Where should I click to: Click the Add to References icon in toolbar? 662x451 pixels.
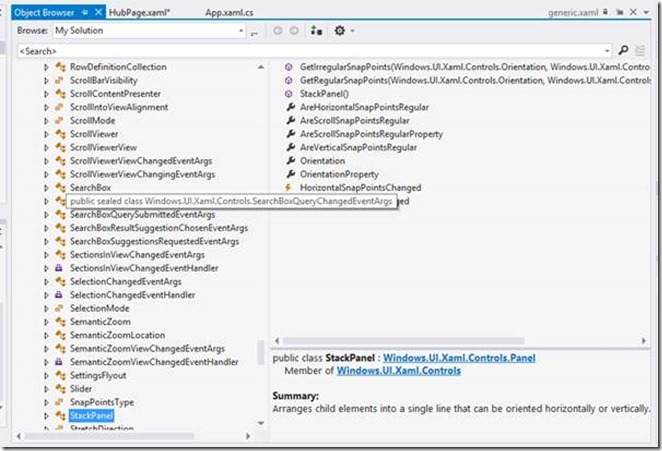tap(316, 30)
